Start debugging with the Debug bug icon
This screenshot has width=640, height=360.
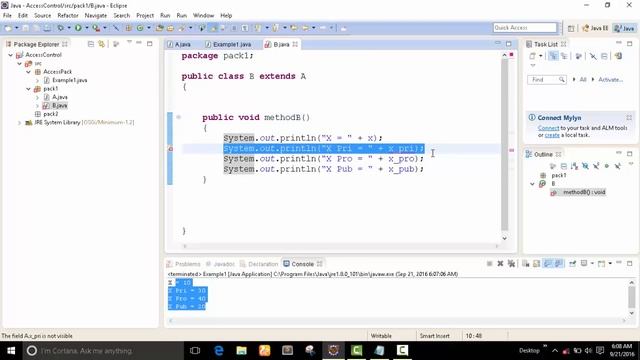[x=60, y=28]
